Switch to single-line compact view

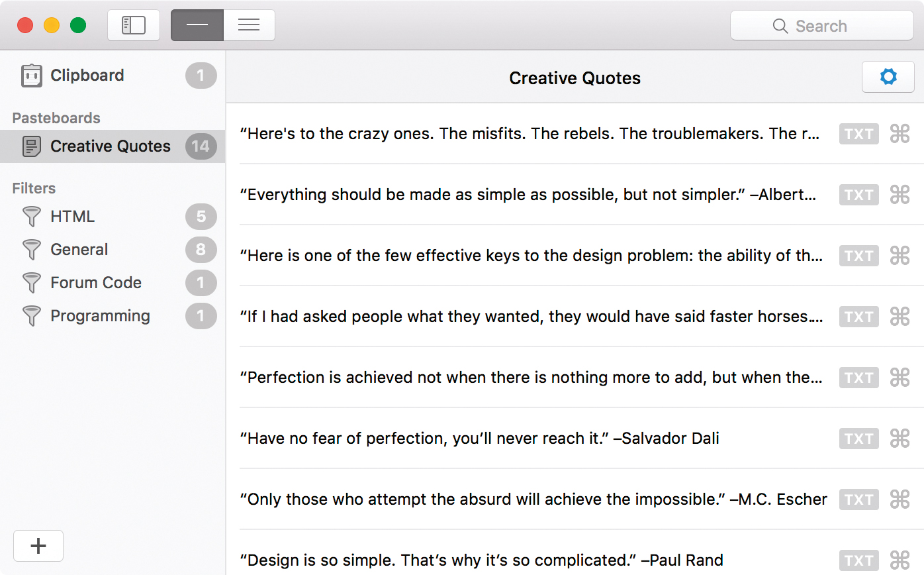(197, 26)
